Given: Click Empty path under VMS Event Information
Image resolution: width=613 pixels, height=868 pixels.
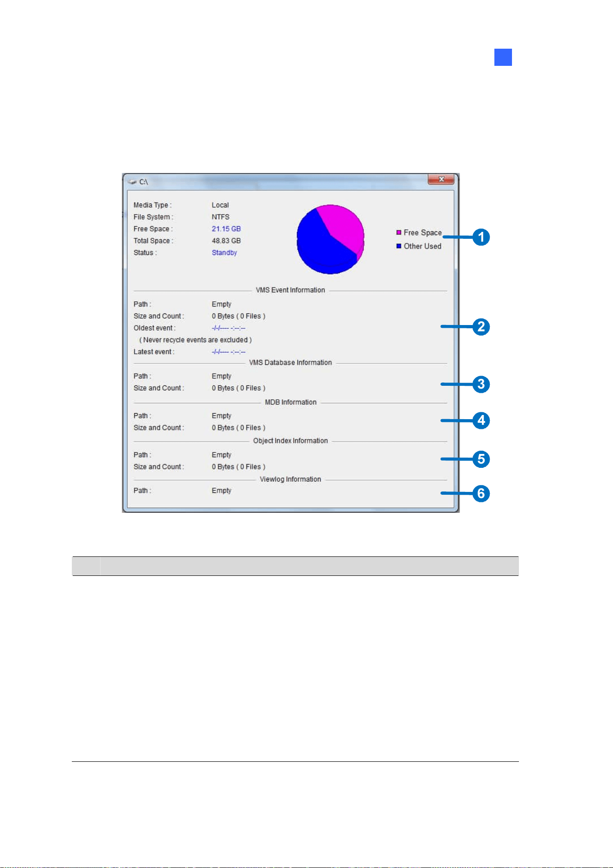Looking at the screenshot, I should pyautogui.click(x=221, y=304).
